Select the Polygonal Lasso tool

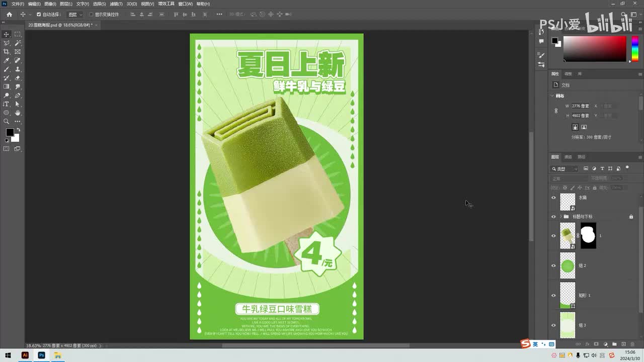tap(7, 43)
